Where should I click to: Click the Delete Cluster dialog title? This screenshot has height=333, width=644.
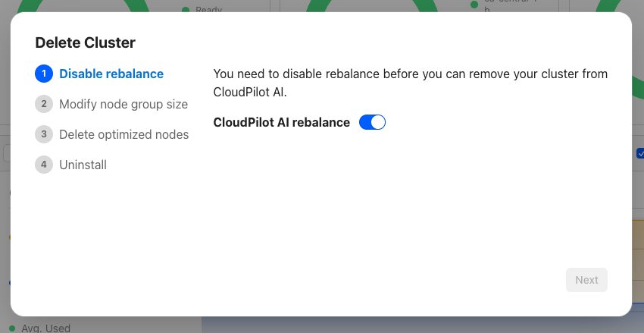(x=86, y=42)
